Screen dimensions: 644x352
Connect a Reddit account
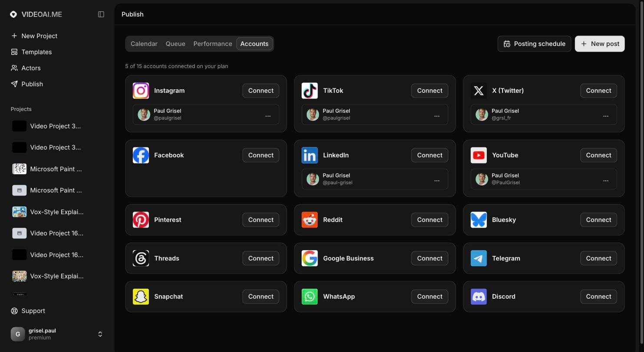[x=430, y=220]
